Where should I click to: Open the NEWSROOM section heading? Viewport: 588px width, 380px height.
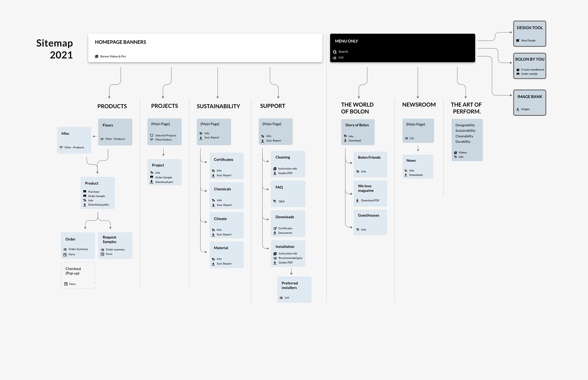pos(419,105)
